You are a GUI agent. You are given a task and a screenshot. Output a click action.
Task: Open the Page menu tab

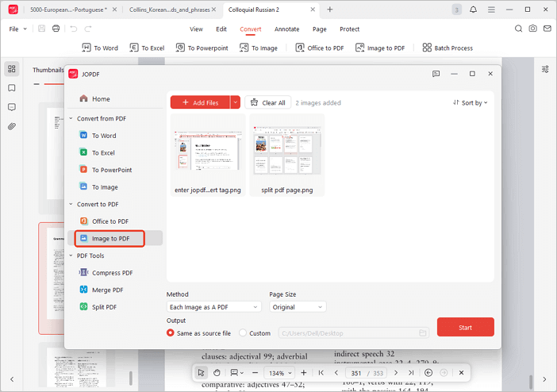pyautogui.click(x=319, y=29)
